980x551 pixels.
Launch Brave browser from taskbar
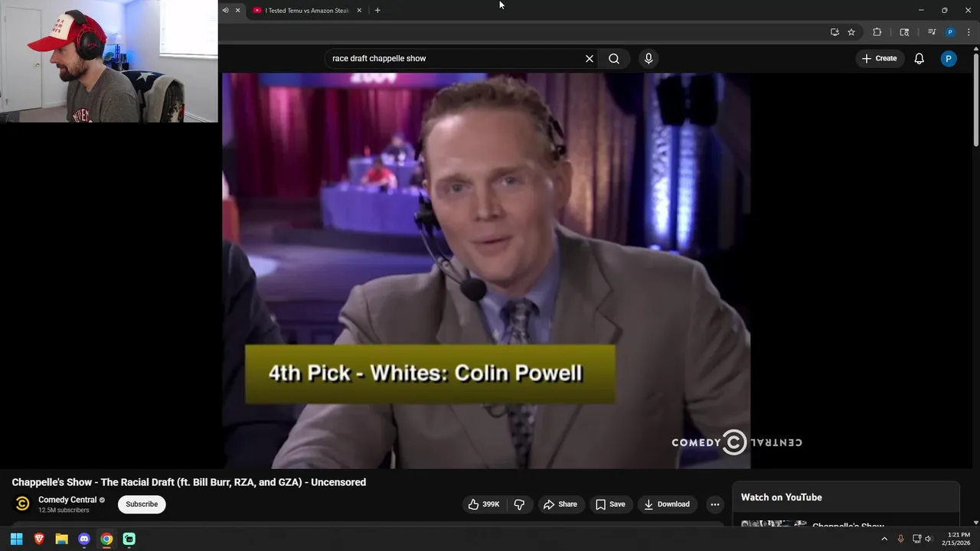[39, 539]
